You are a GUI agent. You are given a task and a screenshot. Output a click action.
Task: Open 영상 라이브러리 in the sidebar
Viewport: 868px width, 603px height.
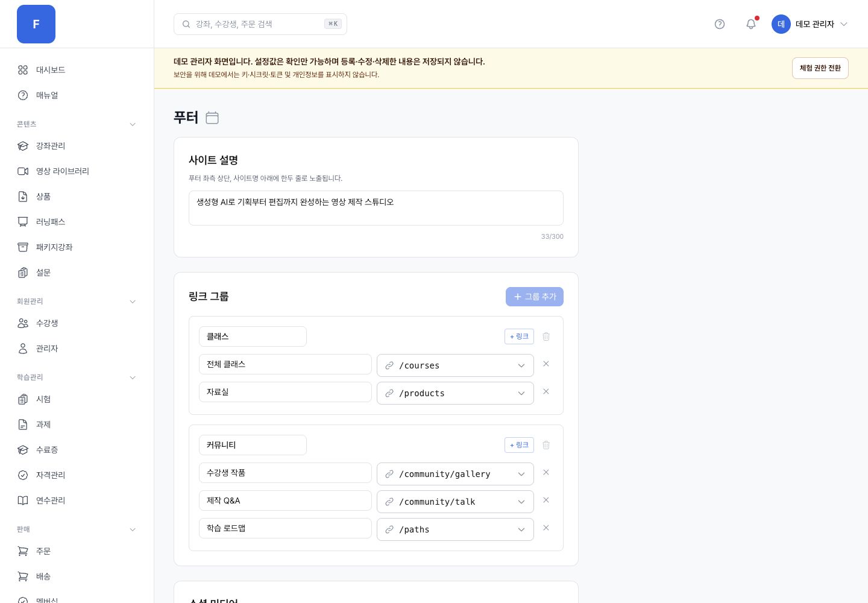pos(77,171)
